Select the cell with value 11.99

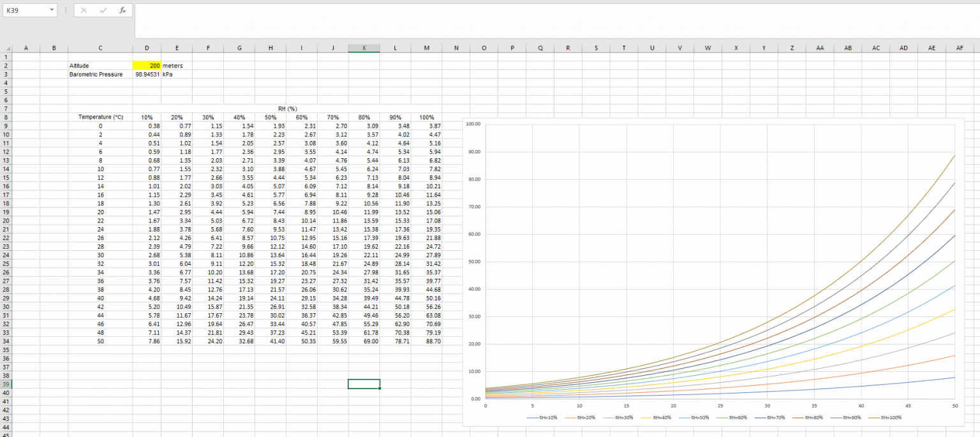[364, 212]
